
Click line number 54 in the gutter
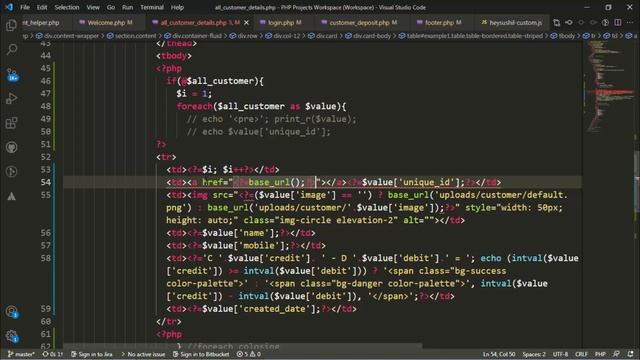(46, 182)
